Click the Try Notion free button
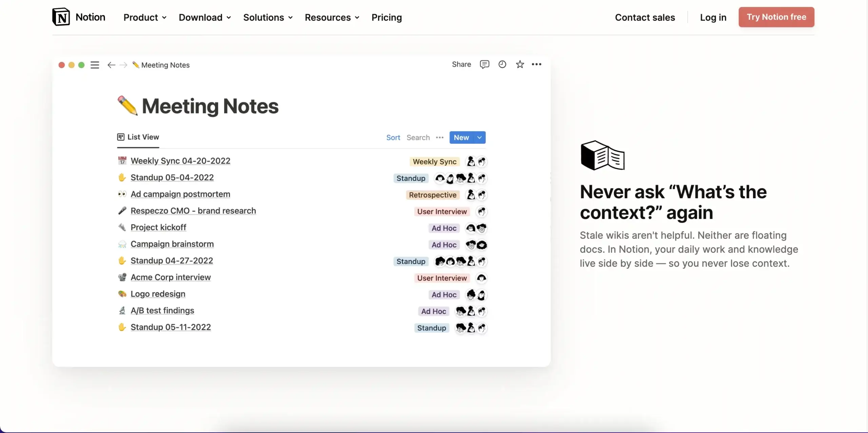This screenshot has height=433, width=868. tap(776, 17)
